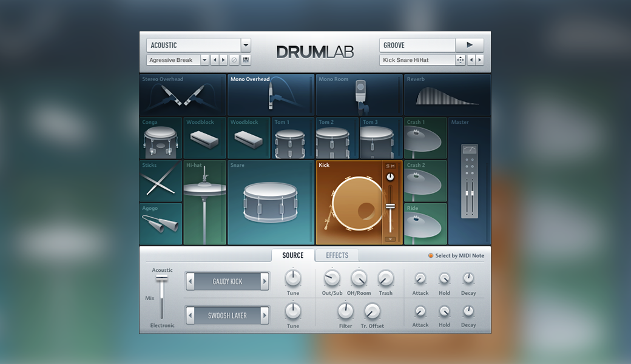Select the Agogo pad
This screenshot has height=364, width=631.
(161, 224)
